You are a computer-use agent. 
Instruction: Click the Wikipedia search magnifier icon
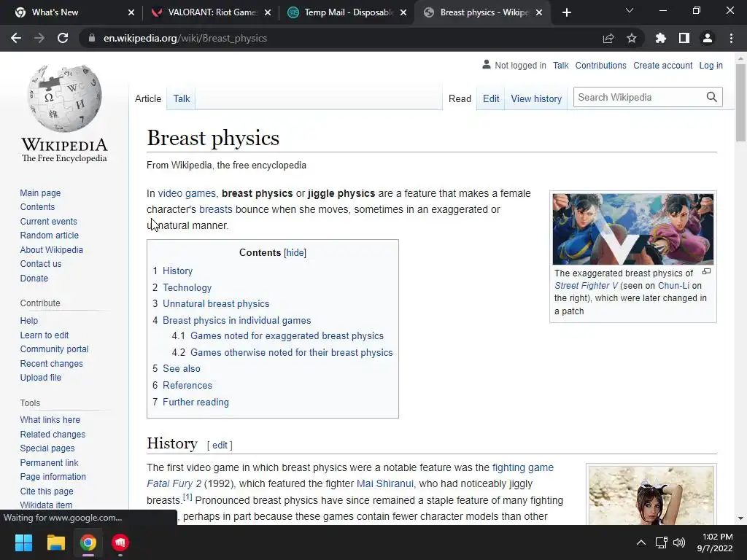(712, 97)
